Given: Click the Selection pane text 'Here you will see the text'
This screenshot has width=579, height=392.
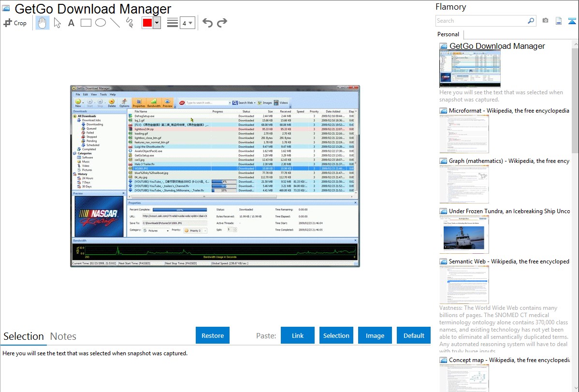Looking at the screenshot, I should pos(95,353).
